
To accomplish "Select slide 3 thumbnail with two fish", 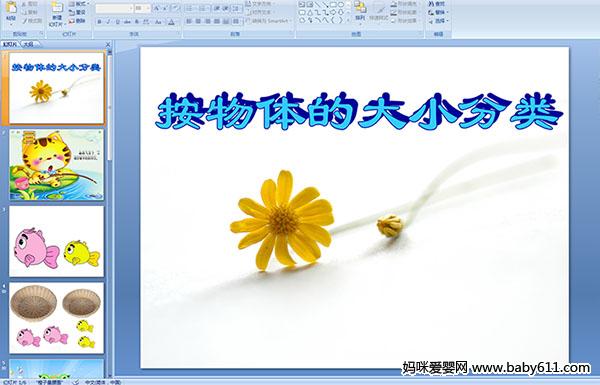I will click(57, 241).
